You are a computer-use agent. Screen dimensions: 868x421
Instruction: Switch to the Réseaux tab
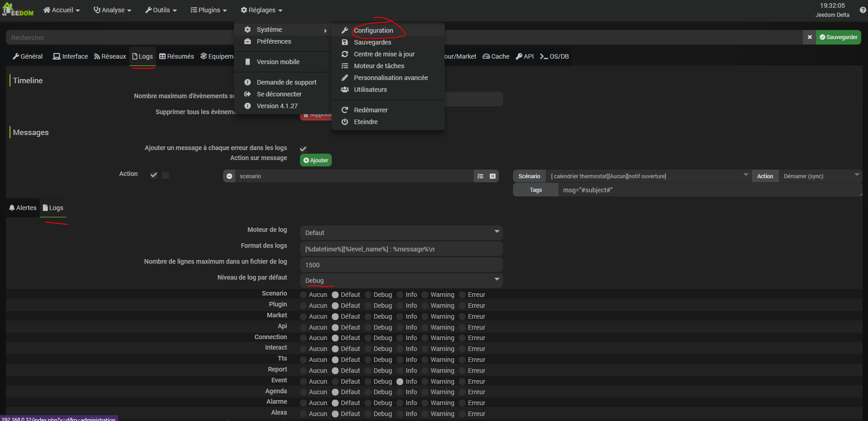pyautogui.click(x=110, y=56)
